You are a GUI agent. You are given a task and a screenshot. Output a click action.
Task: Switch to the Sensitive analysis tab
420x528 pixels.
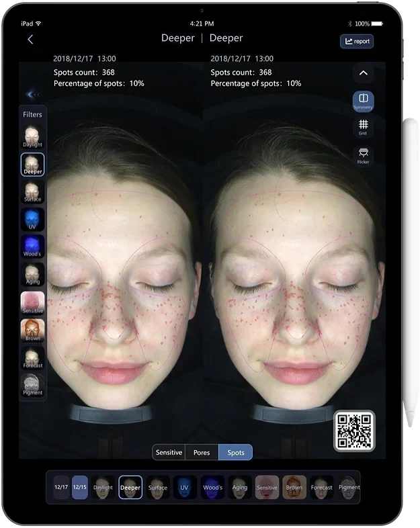(x=169, y=452)
